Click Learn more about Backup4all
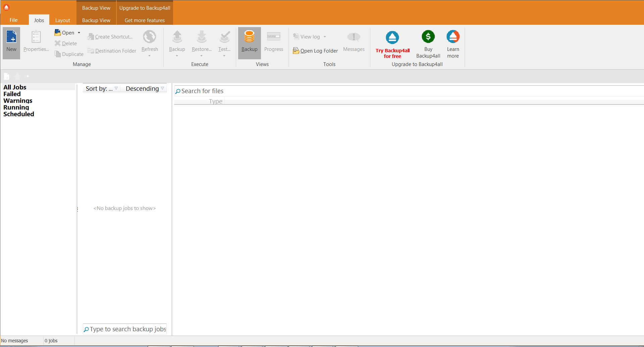The width and height of the screenshot is (644, 347). [453, 44]
